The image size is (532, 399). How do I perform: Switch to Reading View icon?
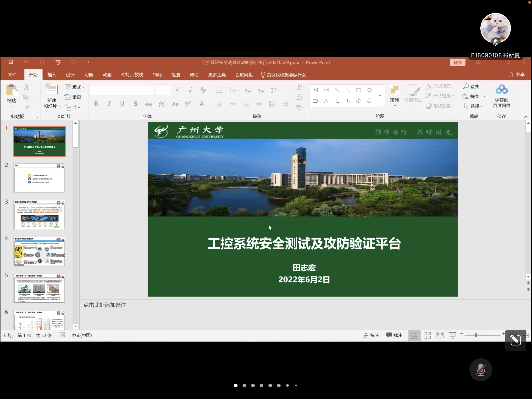[x=440, y=335]
